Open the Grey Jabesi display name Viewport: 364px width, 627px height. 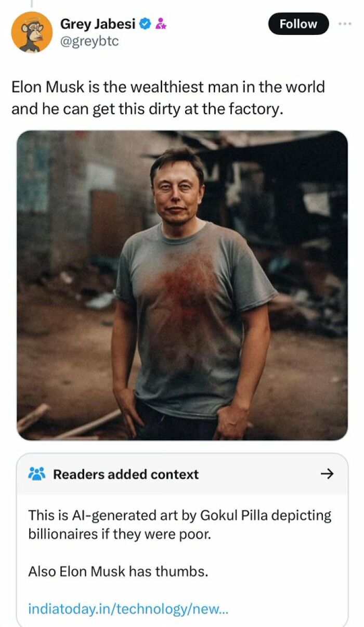click(x=98, y=23)
